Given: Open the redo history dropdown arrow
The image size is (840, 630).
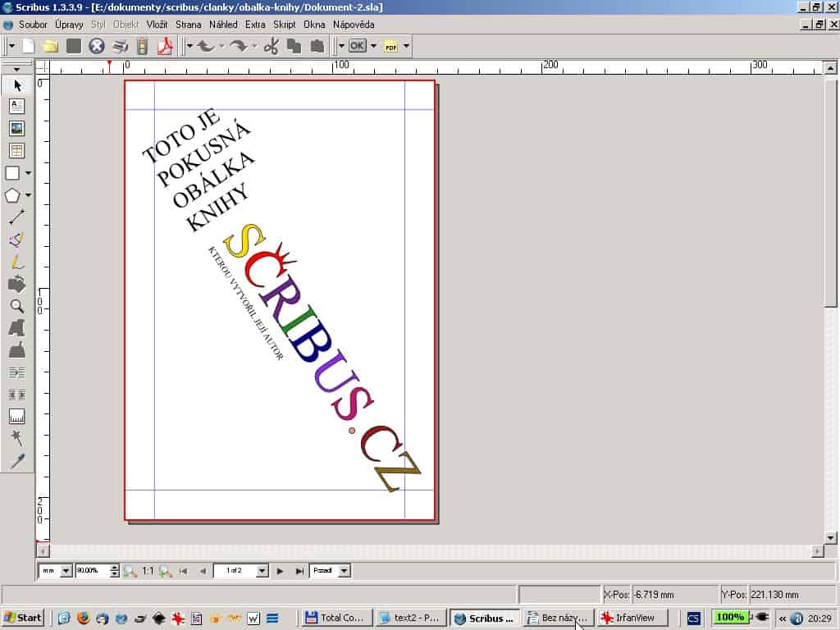Looking at the screenshot, I should coord(254,47).
